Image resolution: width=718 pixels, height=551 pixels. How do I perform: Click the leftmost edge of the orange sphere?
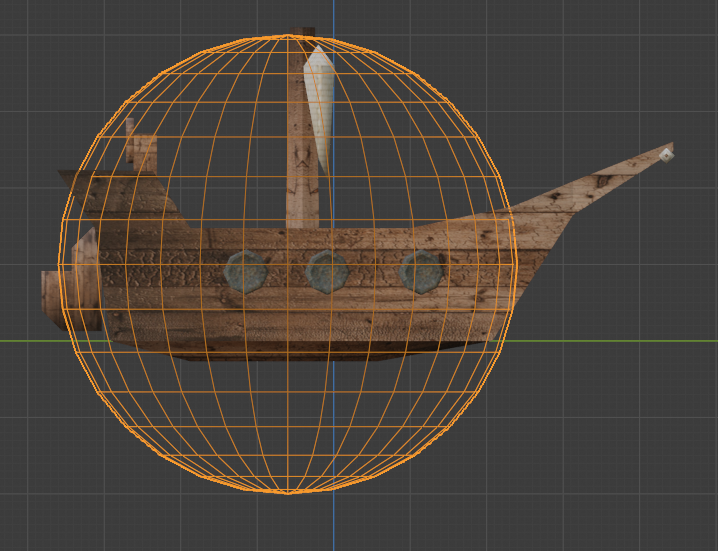point(60,265)
